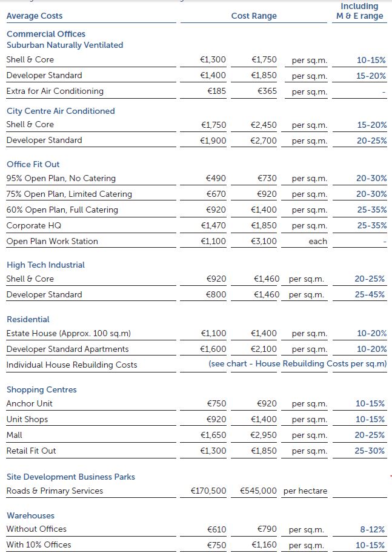This screenshot has height=556, width=392.
Task: Click the "Retail Fit Out" row label
Action: pyautogui.click(x=32, y=451)
